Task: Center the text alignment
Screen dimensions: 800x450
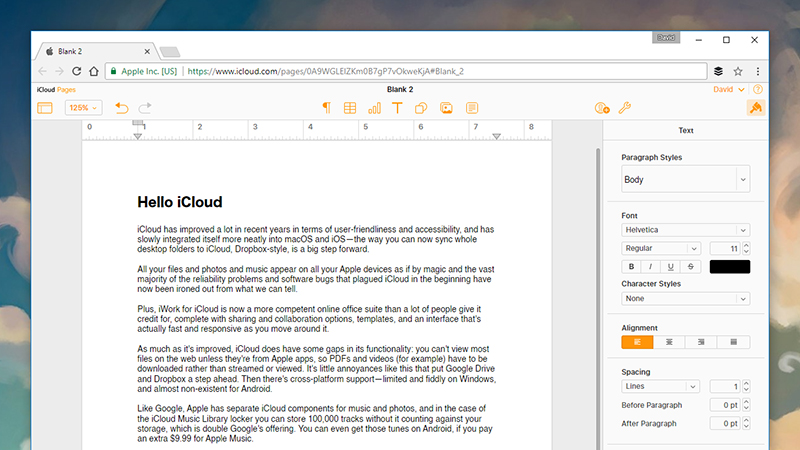Action: coord(669,342)
